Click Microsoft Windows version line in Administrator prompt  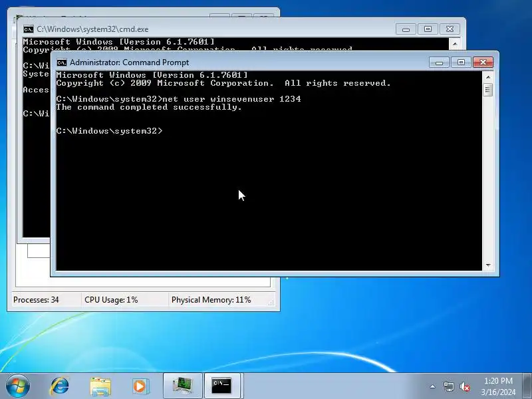click(x=152, y=75)
